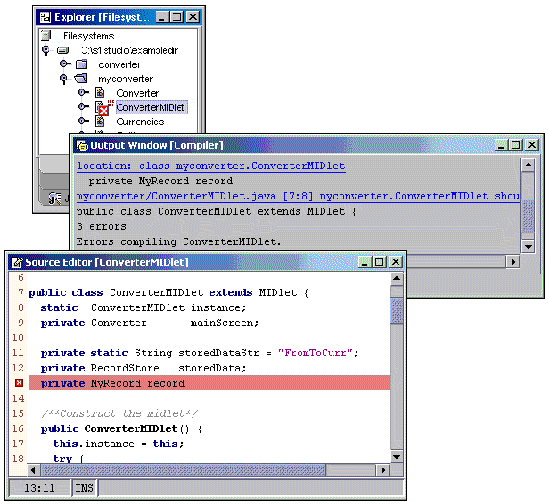This screenshot has width=549, height=504.
Task: Click Output Window horizontal scroll right arrow
Action: click(x=514, y=262)
